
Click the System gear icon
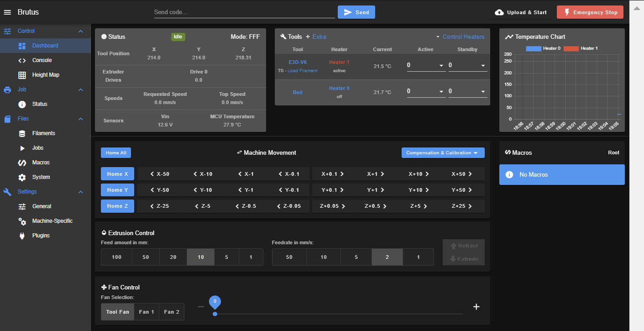coord(22,177)
